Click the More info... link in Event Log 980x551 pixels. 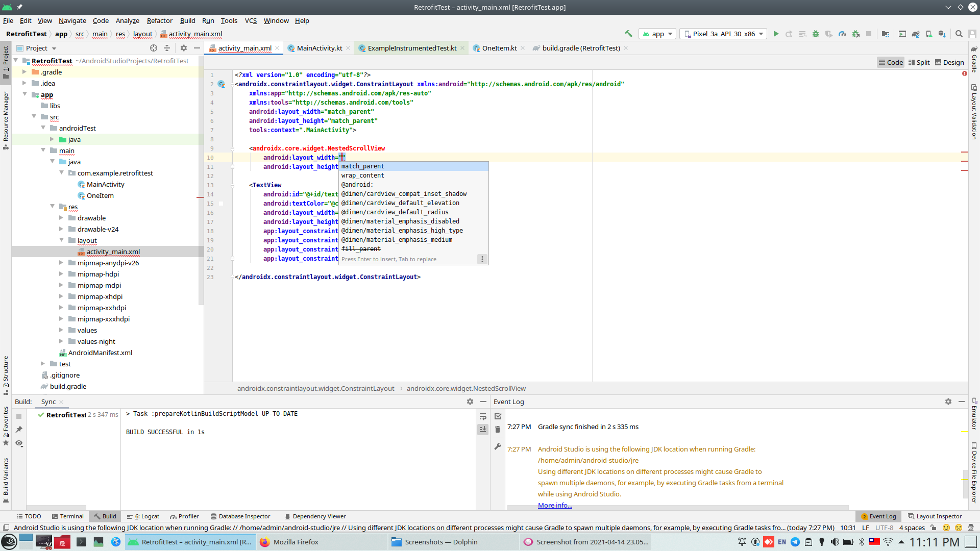(555, 505)
